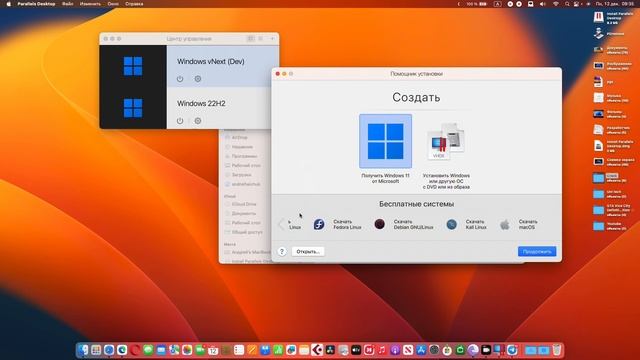Open App Store from the Dock
This screenshot has width=640, height=360.
(x=421, y=350)
